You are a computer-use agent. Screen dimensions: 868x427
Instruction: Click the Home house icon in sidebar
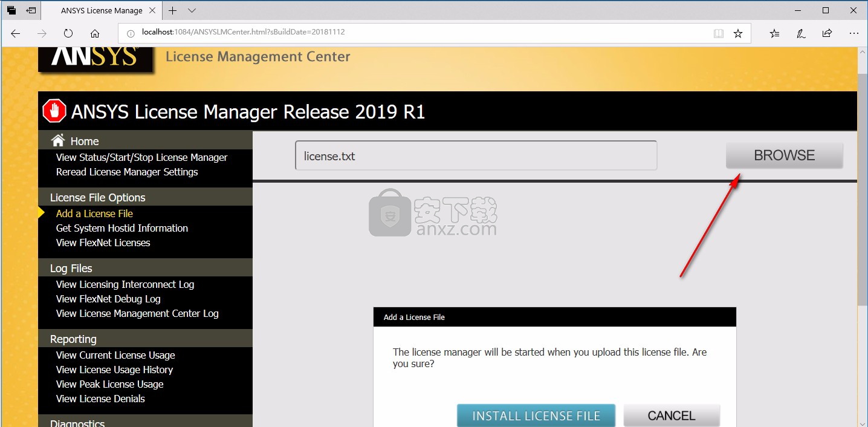point(58,140)
